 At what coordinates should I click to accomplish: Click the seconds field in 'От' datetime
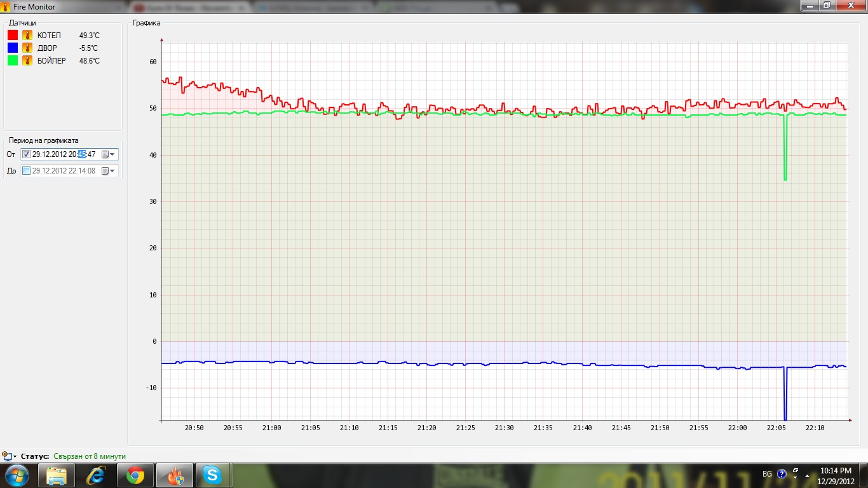click(x=92, y=154)
